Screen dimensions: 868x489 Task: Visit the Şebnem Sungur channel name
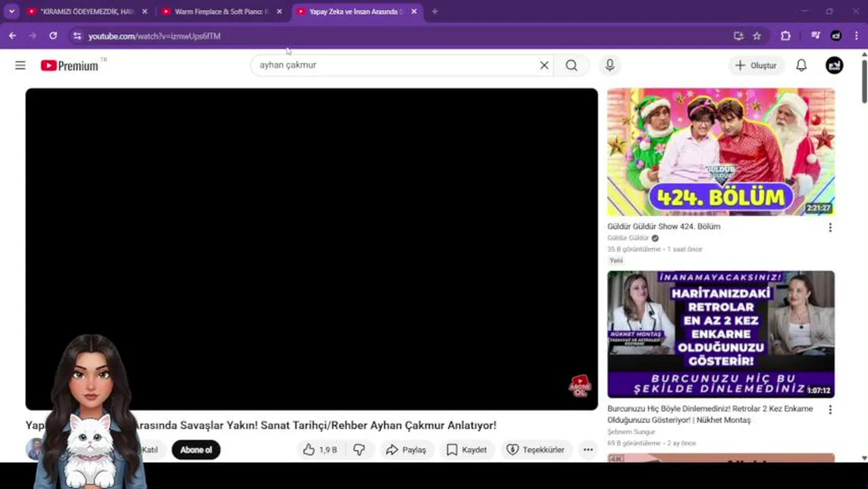631,432
